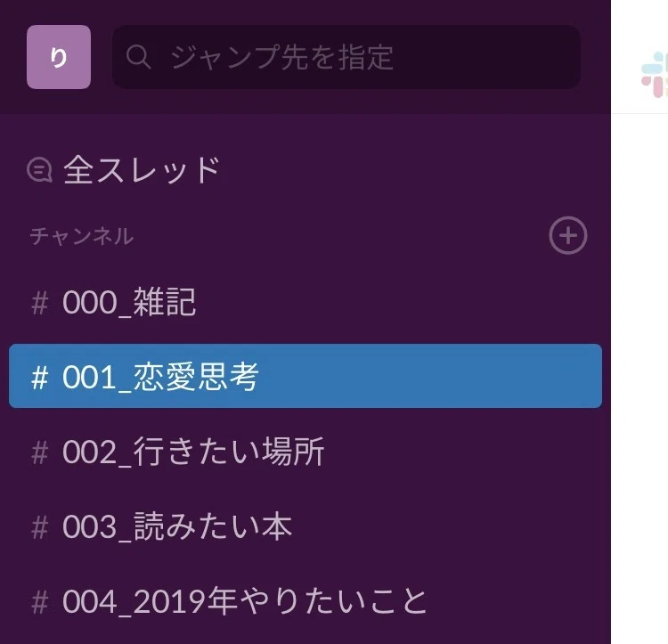
Task: Click the search magnifier icon
Action: (138, 57)
